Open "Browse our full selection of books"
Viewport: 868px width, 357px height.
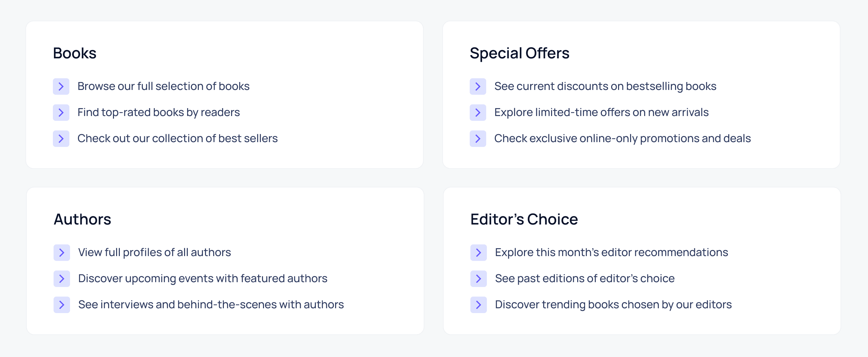tap(164, 87)
